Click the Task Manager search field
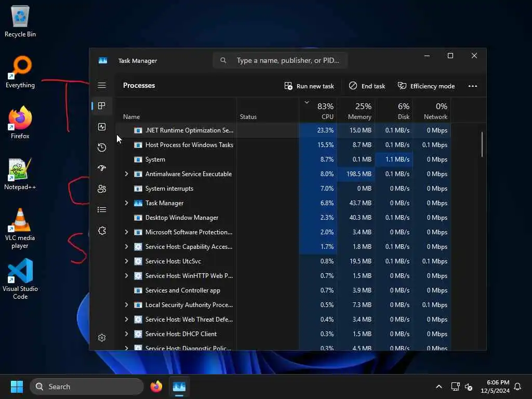This screenshot has width=532, height=399. (280, 60)
